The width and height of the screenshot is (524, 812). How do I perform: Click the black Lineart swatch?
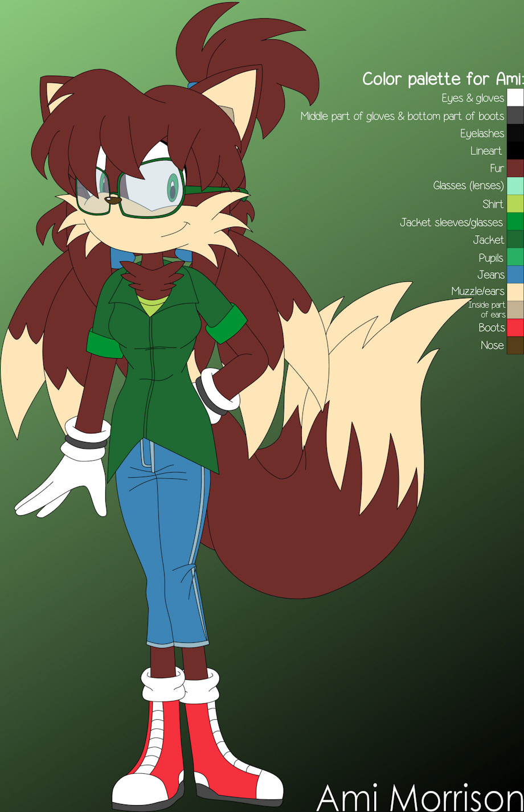(515, 151)
